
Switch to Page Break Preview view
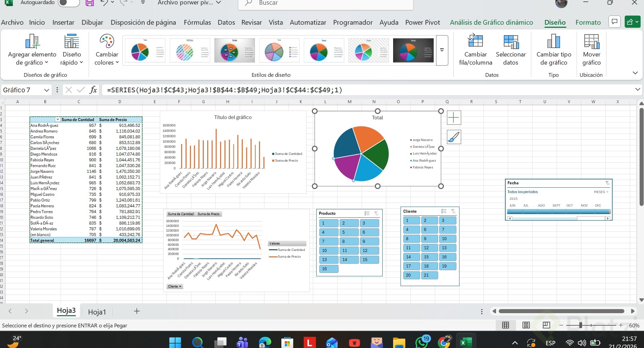point(546,325)
